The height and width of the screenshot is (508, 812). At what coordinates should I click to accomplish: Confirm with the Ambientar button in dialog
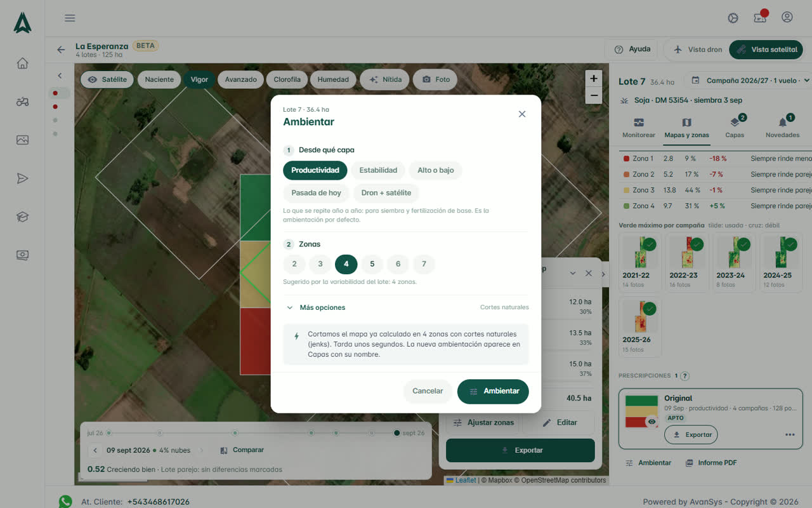click(x=493, y=391)
